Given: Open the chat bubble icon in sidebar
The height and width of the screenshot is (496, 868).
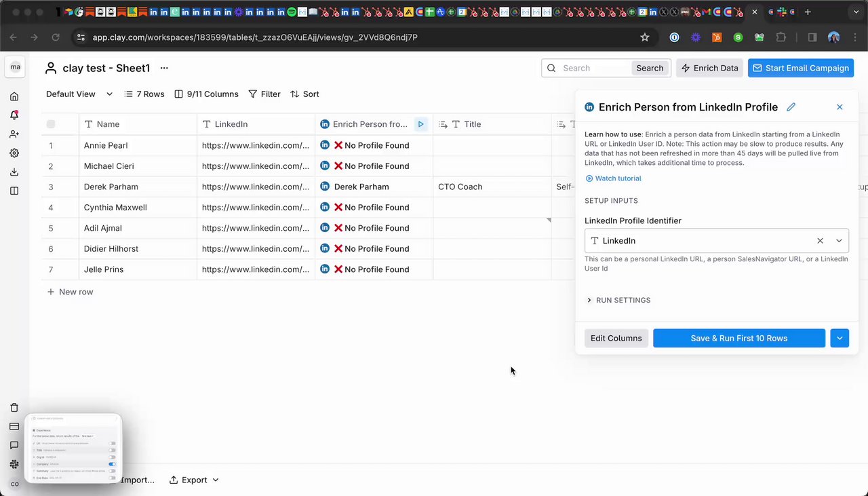Looking at the screenshot, I should [14, 446].
